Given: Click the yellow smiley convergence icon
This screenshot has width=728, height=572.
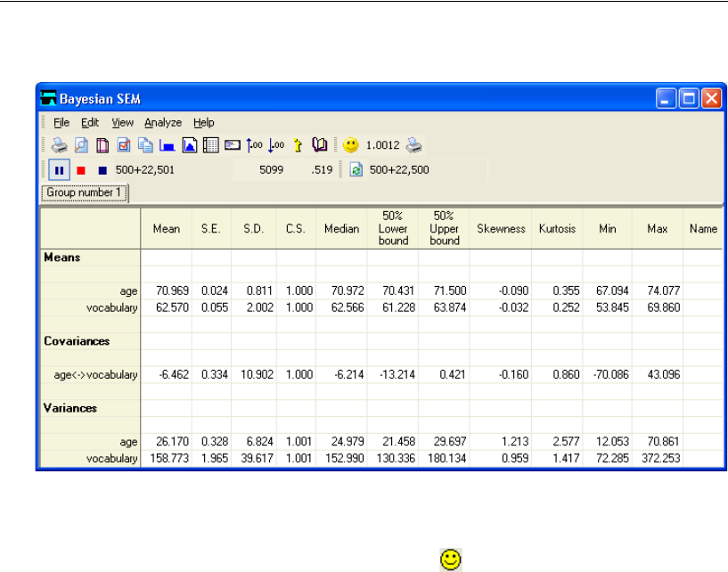Looking at the screenshot, I should [352, 145].
